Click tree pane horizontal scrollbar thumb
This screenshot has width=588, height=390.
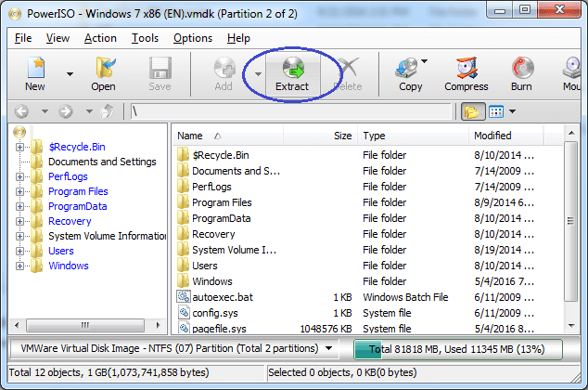(85, 325)
